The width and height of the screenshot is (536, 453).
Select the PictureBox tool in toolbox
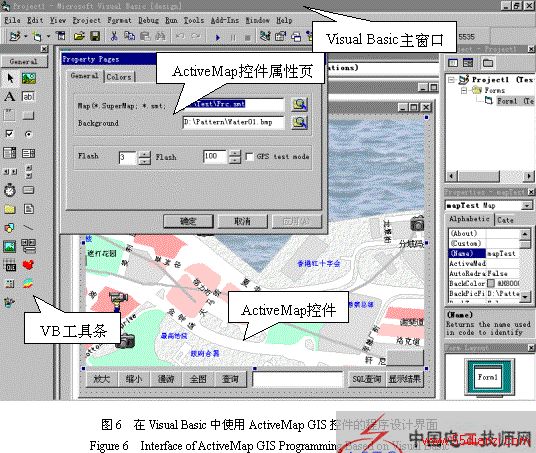coord(29,79)
